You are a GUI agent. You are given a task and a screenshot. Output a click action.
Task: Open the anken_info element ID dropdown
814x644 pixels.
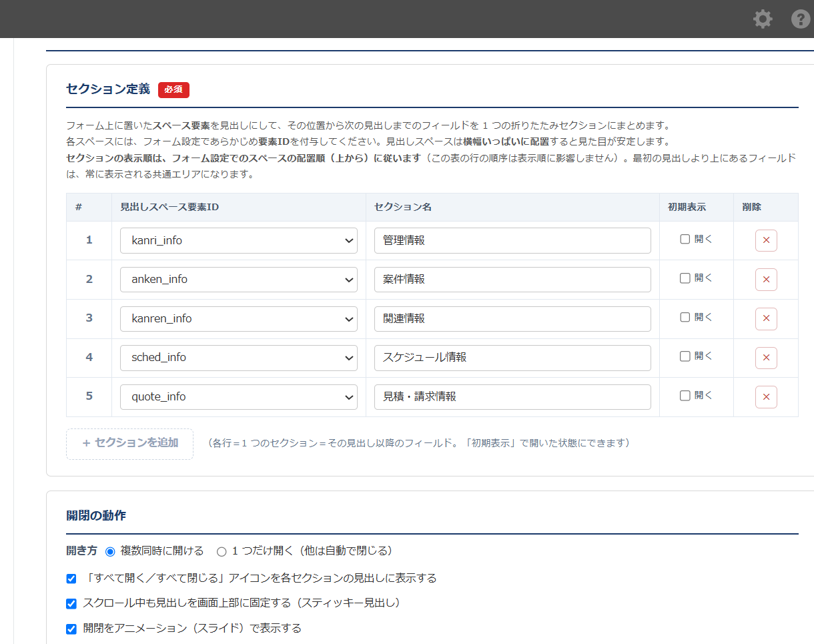pos(239,280)
